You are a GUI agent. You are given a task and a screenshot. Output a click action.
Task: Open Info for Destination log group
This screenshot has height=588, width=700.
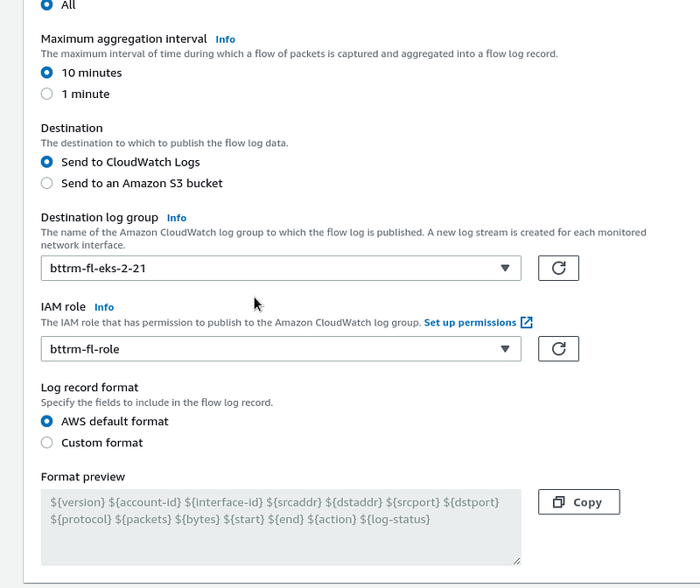(x=177, y=218)
